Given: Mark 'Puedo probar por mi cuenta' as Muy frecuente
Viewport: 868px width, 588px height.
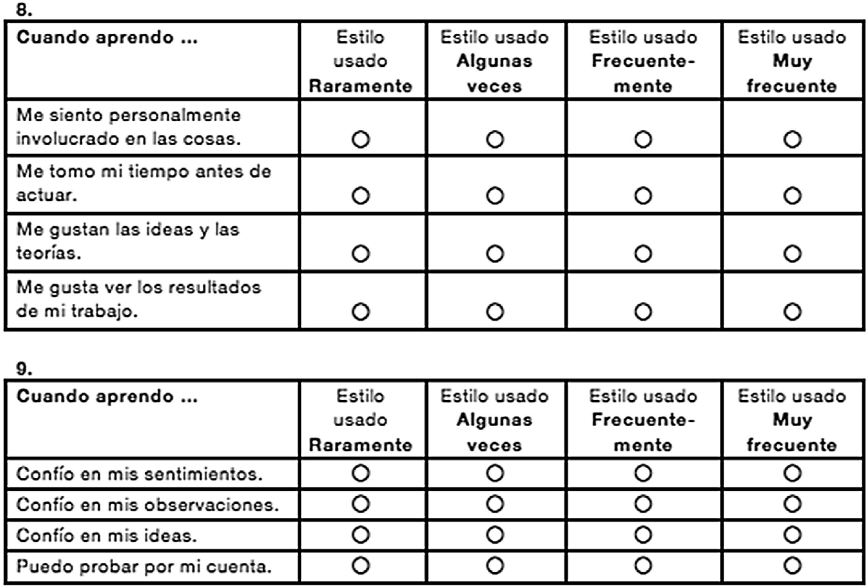Looking at the screenshot, I should (792, 565).
